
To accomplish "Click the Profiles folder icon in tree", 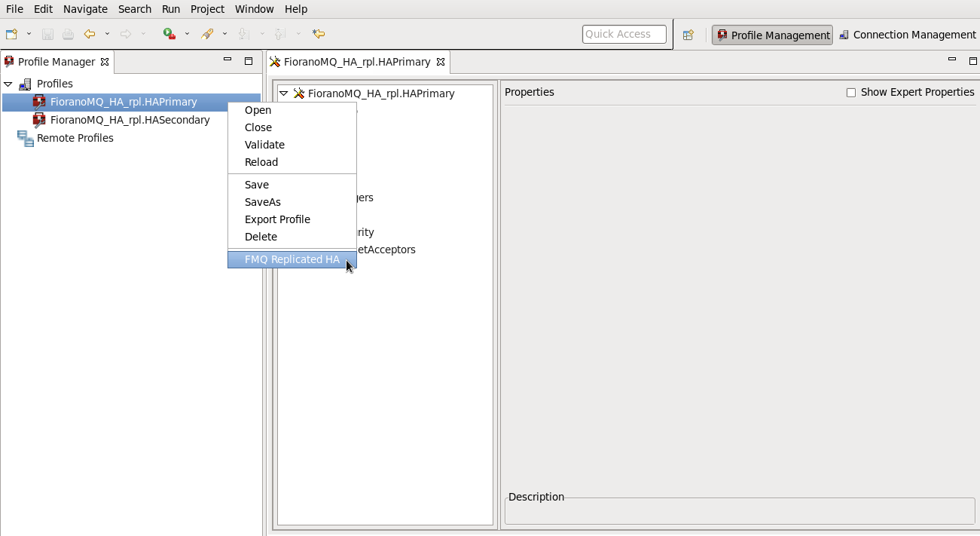I will click(x=26, y=84).
